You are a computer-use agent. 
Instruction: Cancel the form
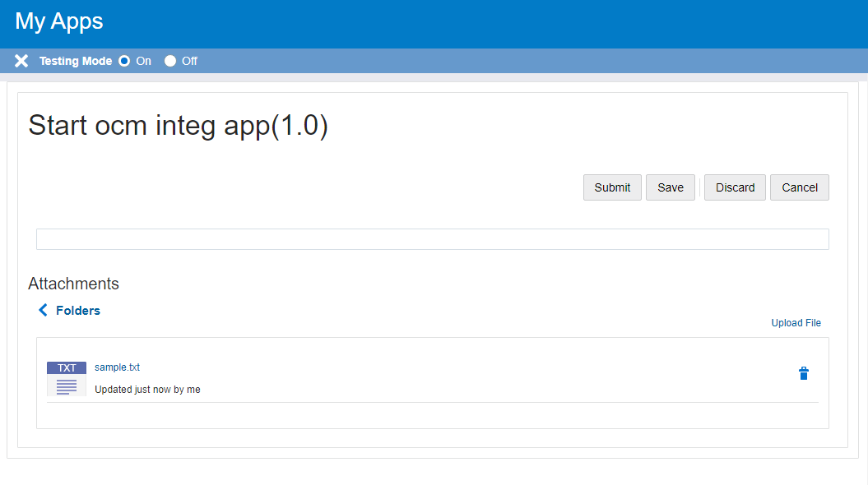[800, 187]
